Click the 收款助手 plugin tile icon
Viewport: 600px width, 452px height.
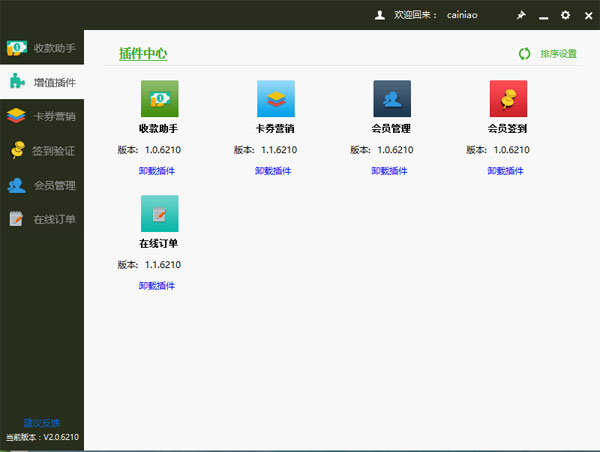tap(159, 99)
